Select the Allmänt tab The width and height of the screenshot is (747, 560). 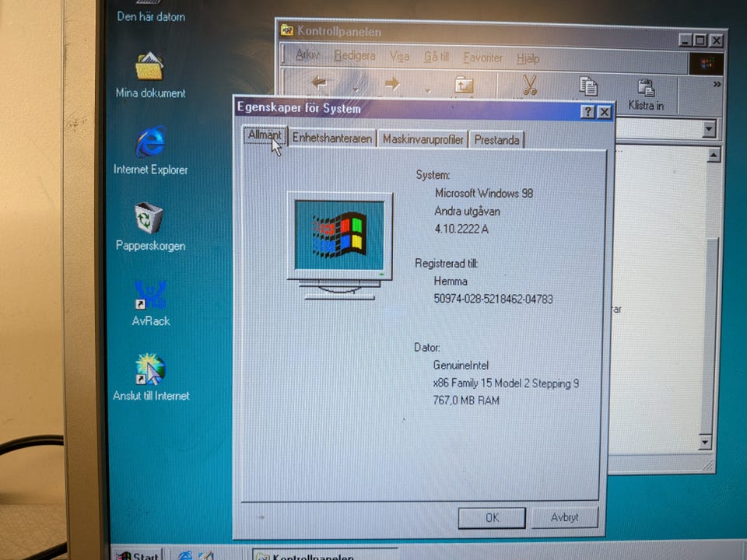[x=265, y=135]
